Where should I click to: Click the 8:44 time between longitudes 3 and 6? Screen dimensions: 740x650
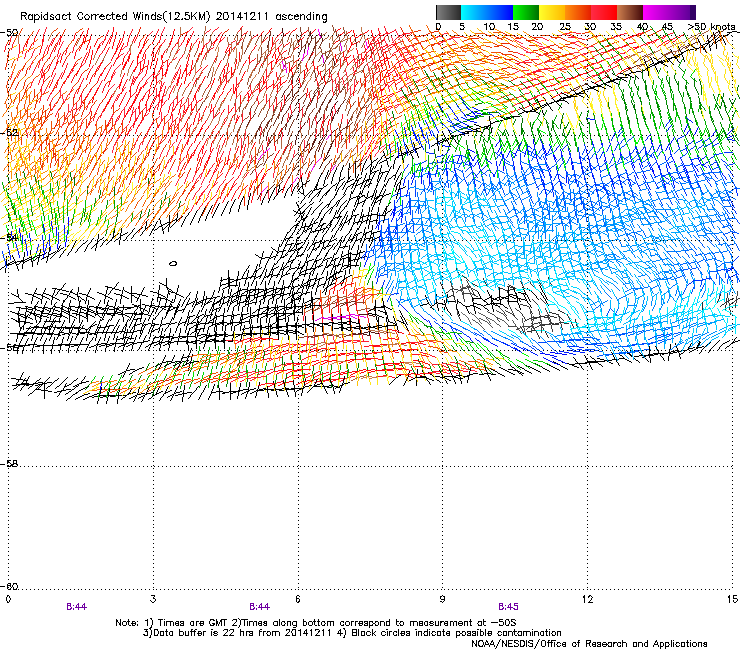260,607
